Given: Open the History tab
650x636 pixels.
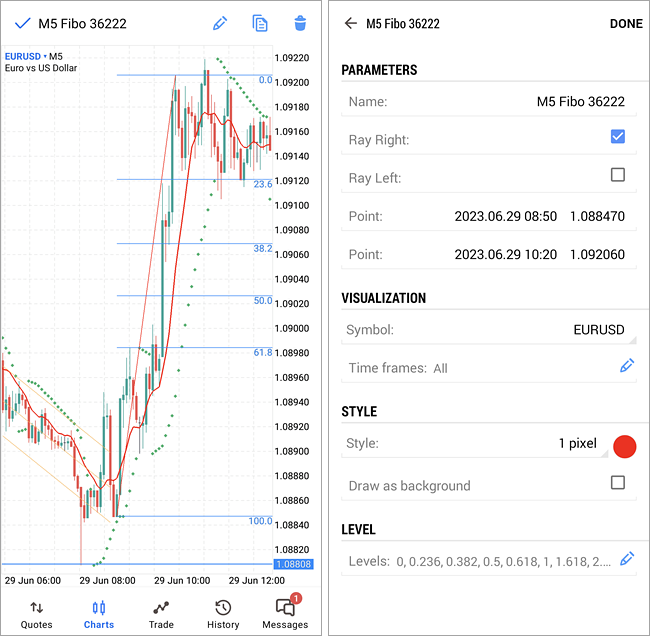Looking at the screenshot, I should coord(223,612).
